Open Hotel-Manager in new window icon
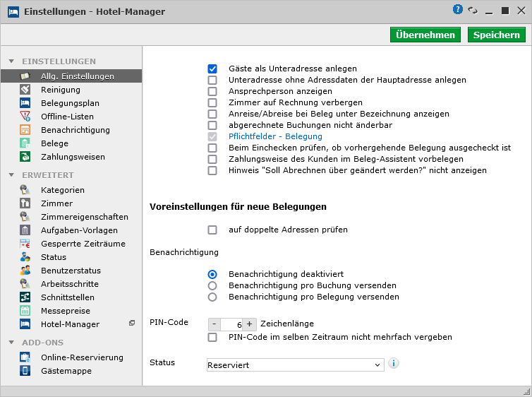Screen dimensions: 532x397 point(132,323)
